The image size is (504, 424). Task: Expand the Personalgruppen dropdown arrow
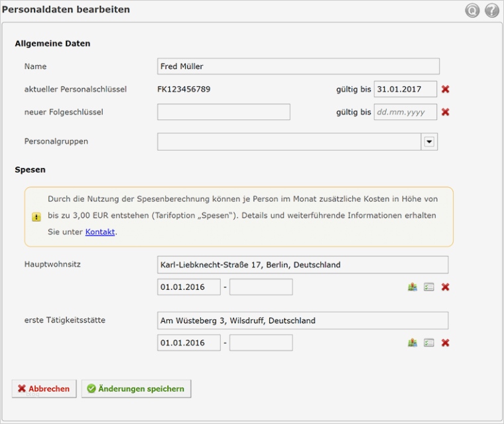click(x=429, y=141)
